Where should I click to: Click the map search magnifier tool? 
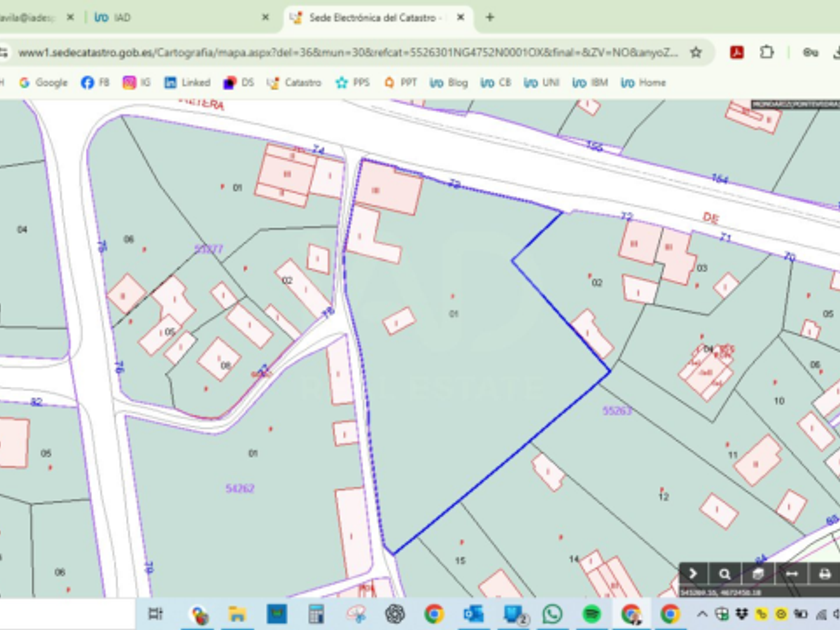tap(725, 574)
